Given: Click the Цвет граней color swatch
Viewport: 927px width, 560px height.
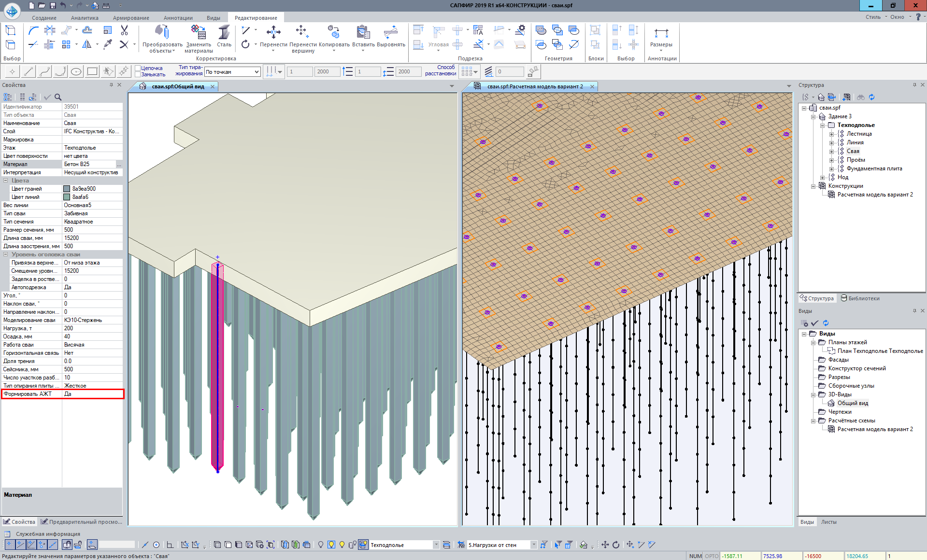Looking at the screenshot, I should [x=67, y=189].
